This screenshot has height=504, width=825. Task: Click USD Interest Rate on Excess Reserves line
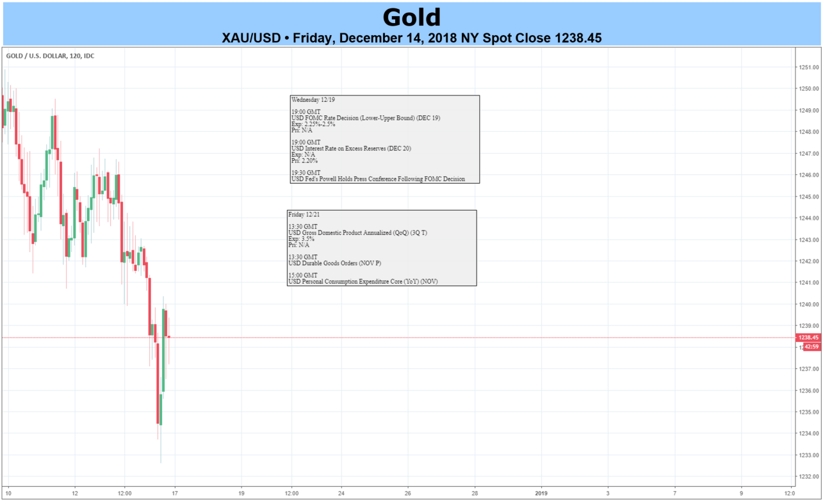click(x=352, y=149)
